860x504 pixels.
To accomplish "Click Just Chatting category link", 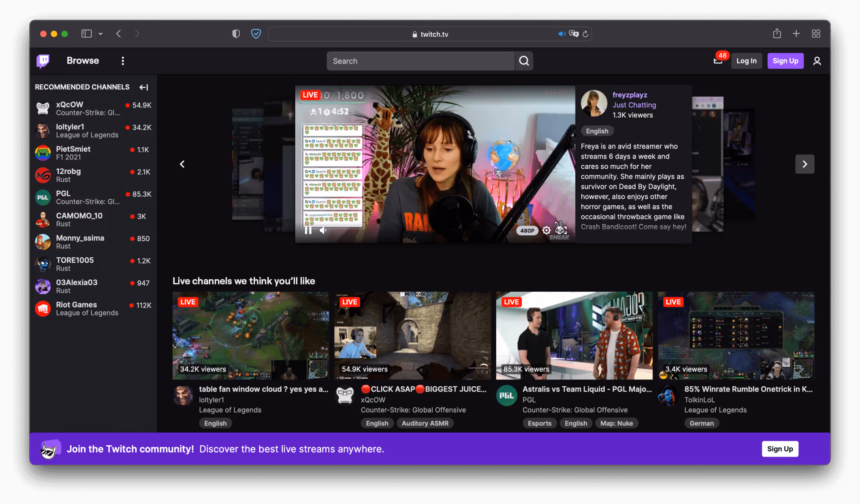I will click(634, 105).
